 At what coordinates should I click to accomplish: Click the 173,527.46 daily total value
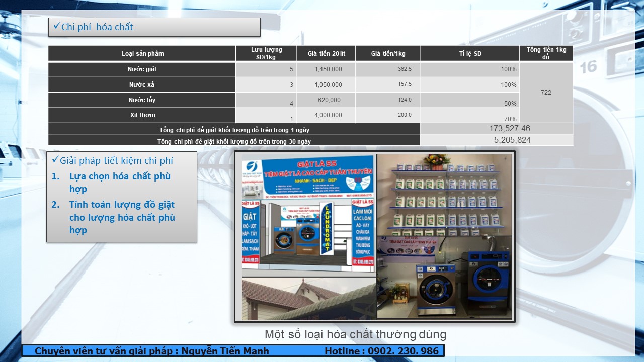tap(510, 129)
